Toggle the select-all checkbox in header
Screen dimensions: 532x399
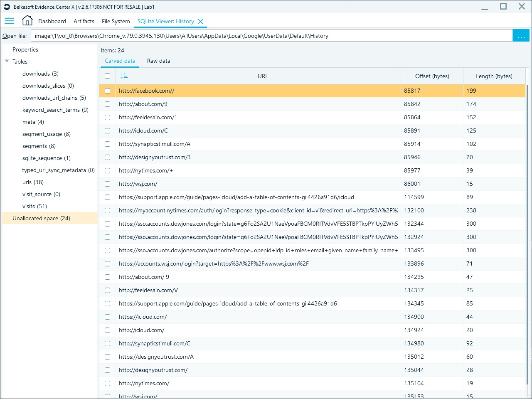tap(108, 76)
